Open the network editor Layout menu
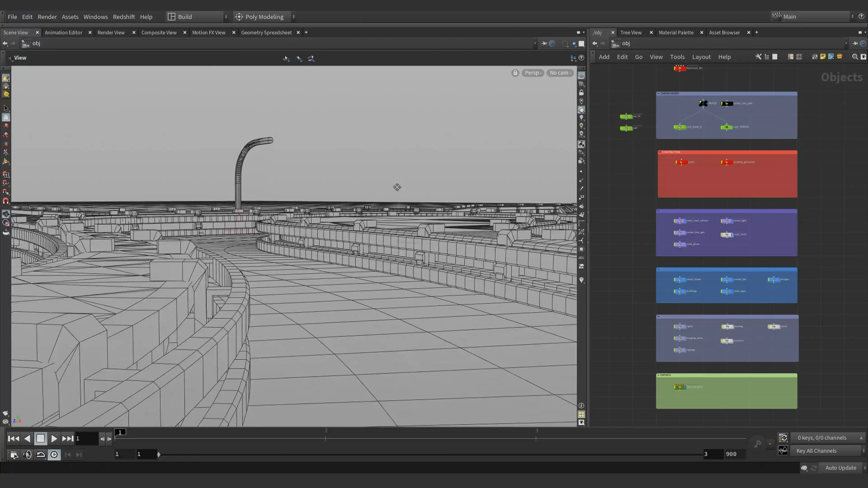868x488 pixels. [701, 57]
